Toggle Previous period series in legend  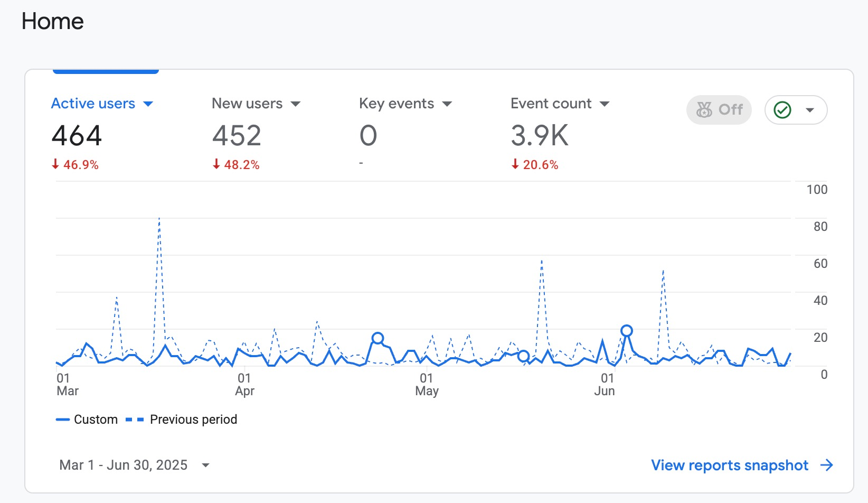coord(182,420)
